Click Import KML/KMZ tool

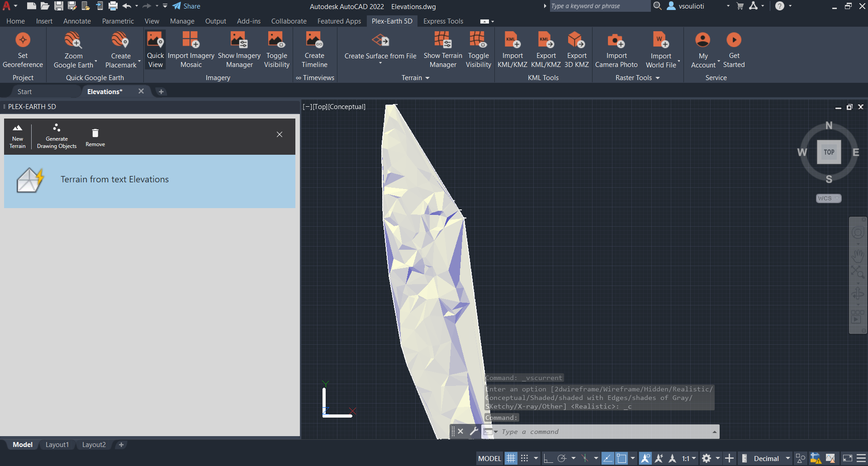512,50
